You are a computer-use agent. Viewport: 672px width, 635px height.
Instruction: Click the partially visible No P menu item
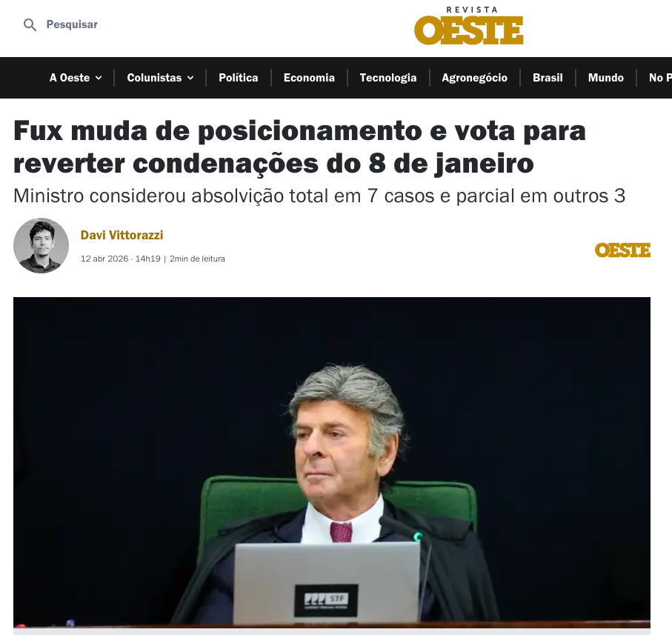click(x=660, y=78)
